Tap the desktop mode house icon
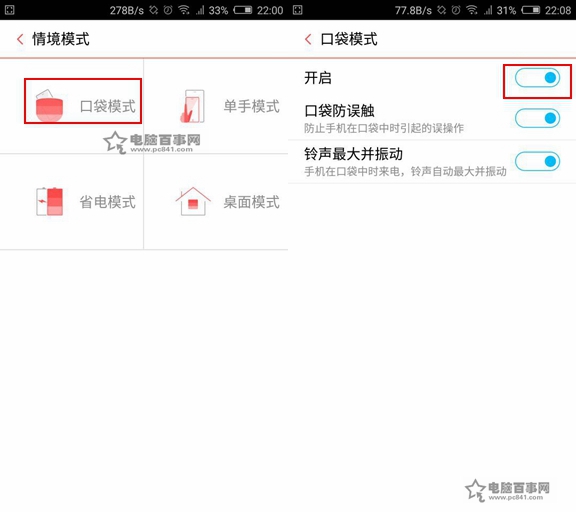576x512 pixels. tap(193, 201)
